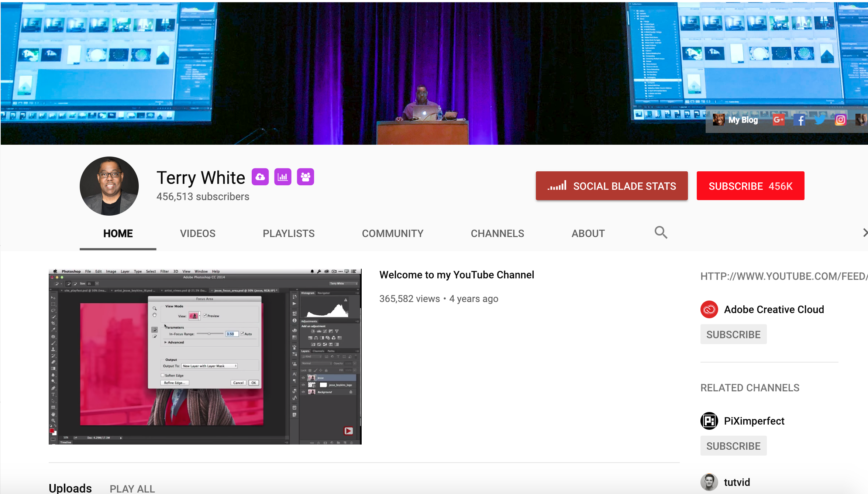The image size is (868, 494).
Task: Open the Facebook link in banner
Action: coord(799,120)
